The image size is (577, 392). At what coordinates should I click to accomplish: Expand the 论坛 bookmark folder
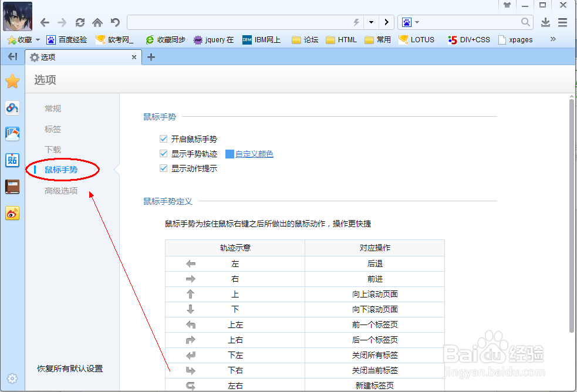pyautogui.click(x=305, y=40)
